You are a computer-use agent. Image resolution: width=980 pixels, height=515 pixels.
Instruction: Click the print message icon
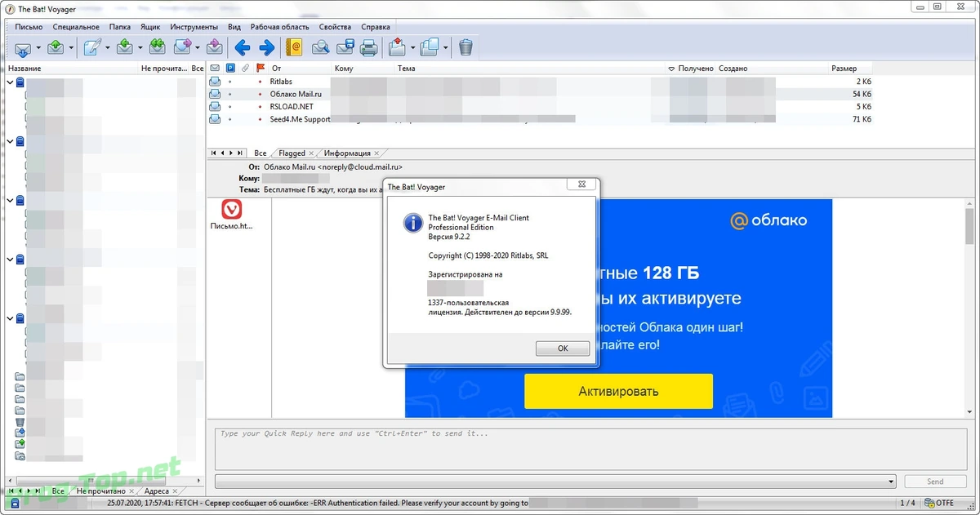coord(369,47)
